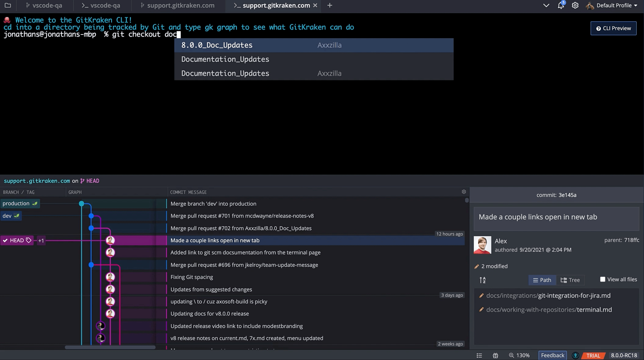Click avatar node on 'Made a couple links' commit
644x360 pixels.
pyautogui.click(x=110, y=240)
